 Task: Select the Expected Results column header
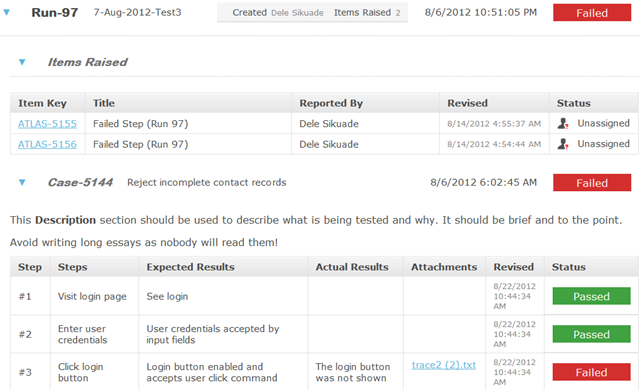pos(190,267)
